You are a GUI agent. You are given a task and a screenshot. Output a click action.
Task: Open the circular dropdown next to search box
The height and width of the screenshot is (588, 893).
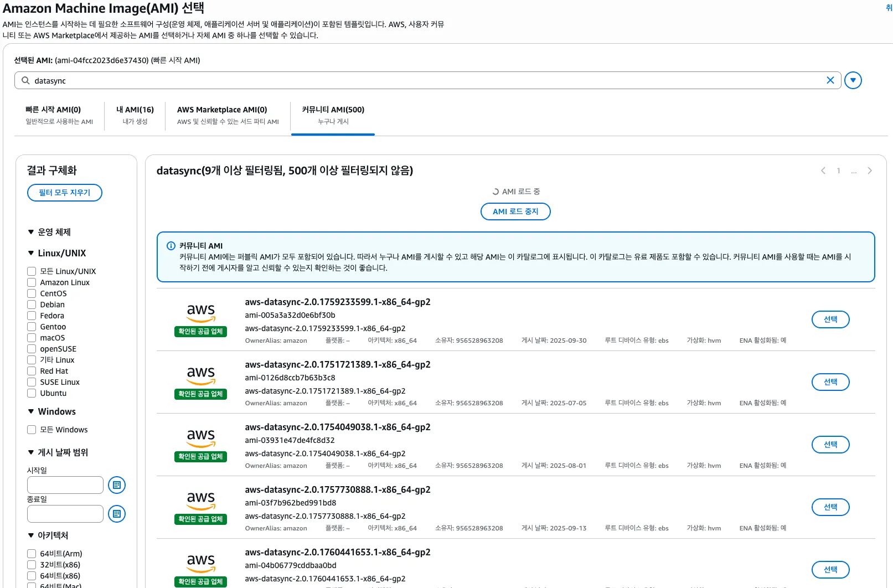click(853, 80)
